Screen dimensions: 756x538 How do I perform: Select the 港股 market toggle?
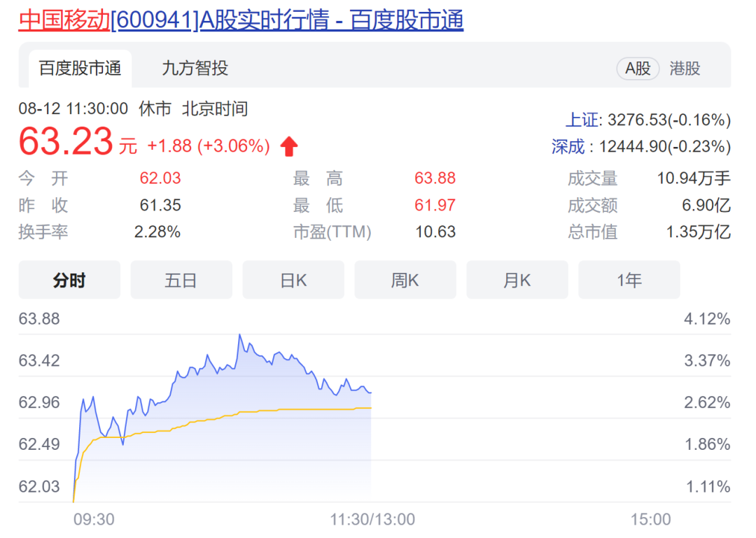685,69
